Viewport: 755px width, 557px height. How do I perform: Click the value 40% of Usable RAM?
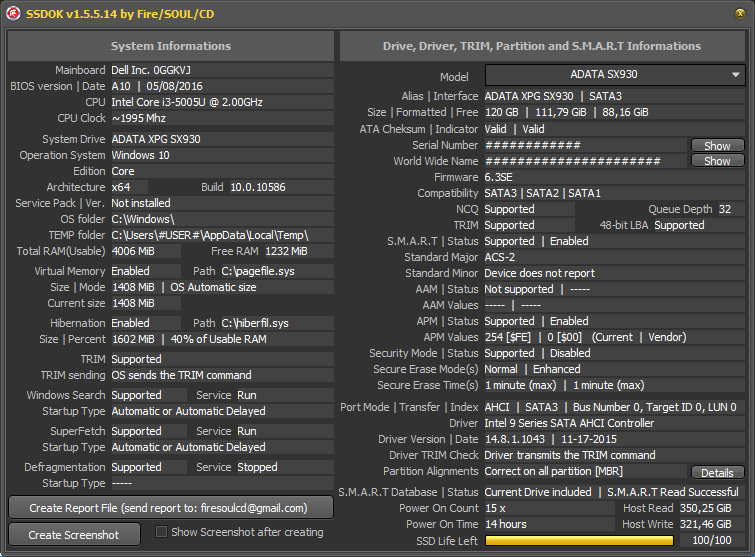[x=219, y=339]
